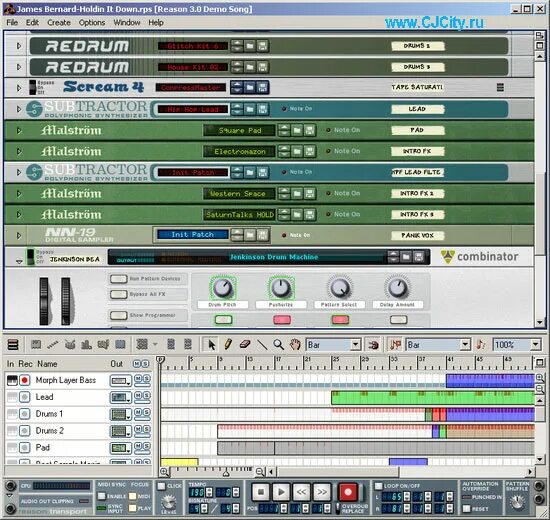The width and height of the screenshot is (550, 520).
Task: Show the velocity lane
Action: (x=86, y=345)
